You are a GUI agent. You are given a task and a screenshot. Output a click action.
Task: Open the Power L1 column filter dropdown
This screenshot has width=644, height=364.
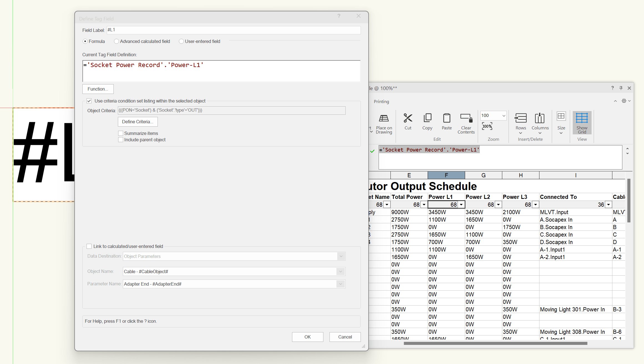[x=461, y=204]
